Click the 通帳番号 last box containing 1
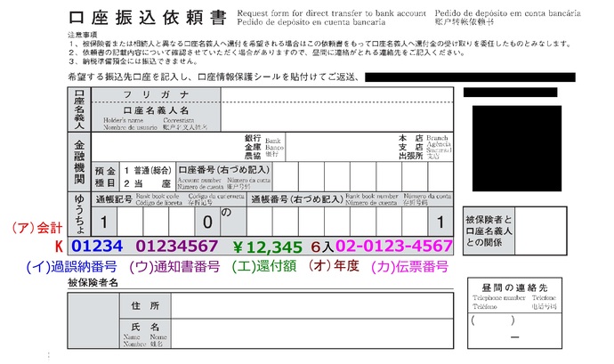The width and height of the screenshot is (614, 364). (x=440, y=222)
